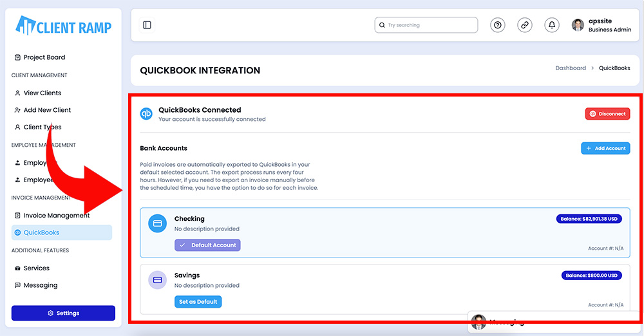Click the View Clients person icon

coord(17,93)
